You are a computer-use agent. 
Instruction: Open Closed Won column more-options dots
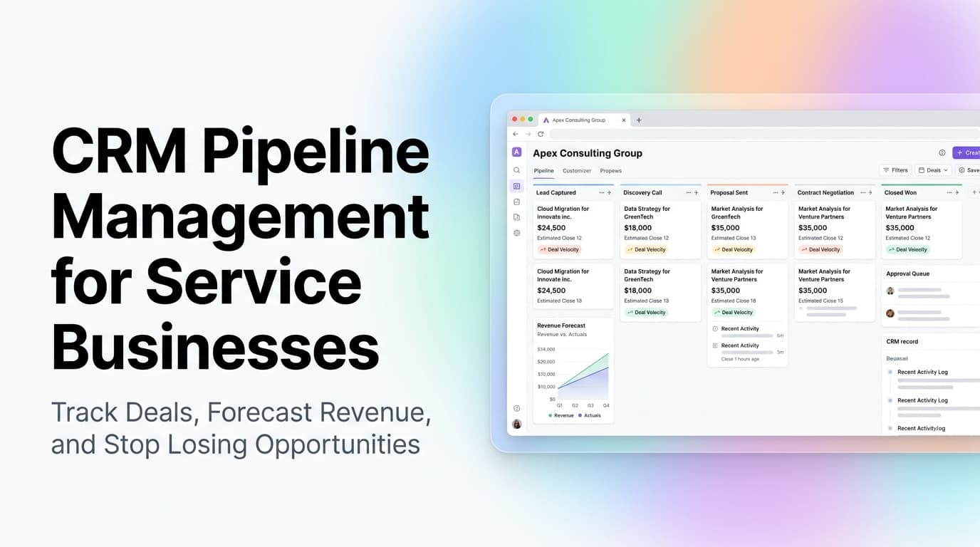950,193
